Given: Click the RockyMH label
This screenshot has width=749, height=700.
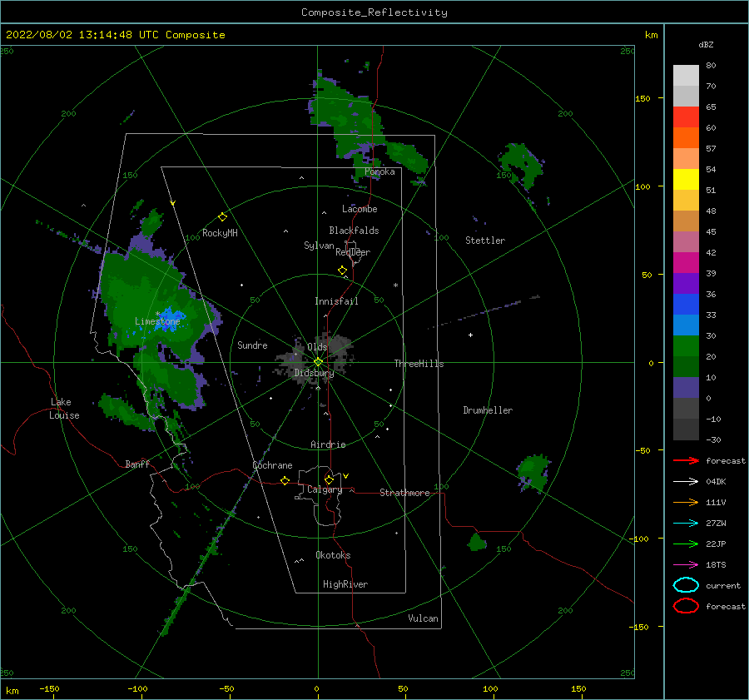Looking at the screenshot, I should click(220, 233).
